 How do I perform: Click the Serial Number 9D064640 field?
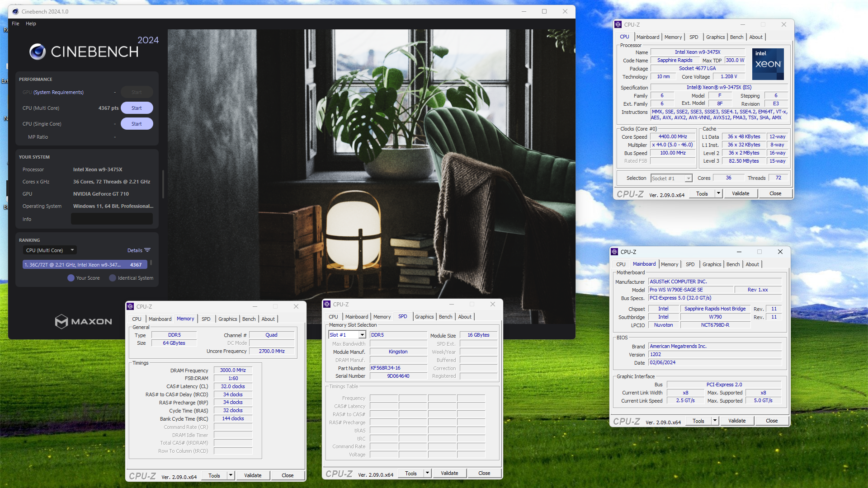[398, 376]
